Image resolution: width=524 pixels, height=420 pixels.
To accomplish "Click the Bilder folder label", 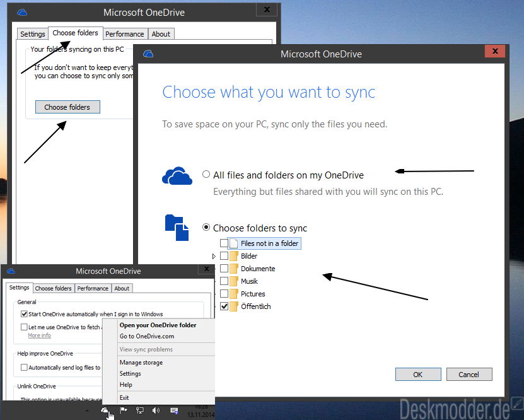I will [249, 256].
